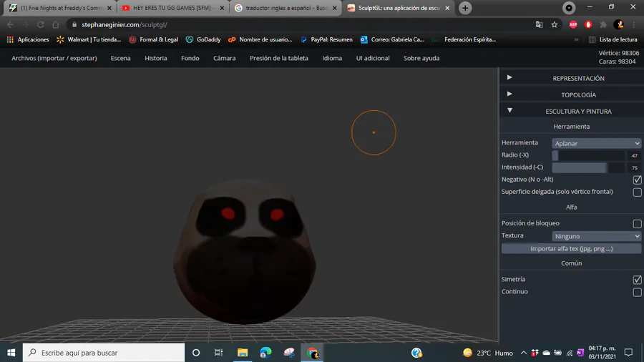This screenshot has height=362, width=644.
Task: Open the notifications center icon
Action: point(628,353)
